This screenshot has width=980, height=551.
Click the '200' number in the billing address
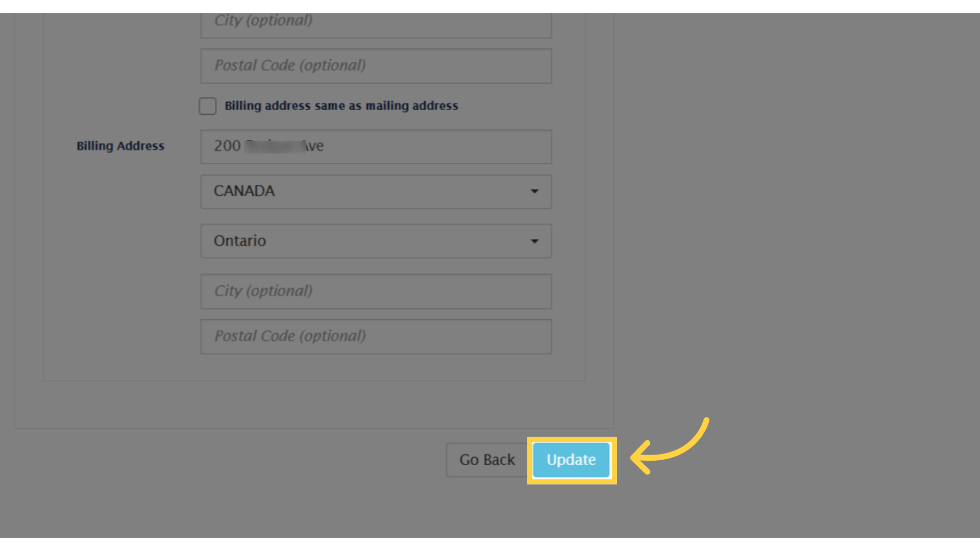pos(227,146)
